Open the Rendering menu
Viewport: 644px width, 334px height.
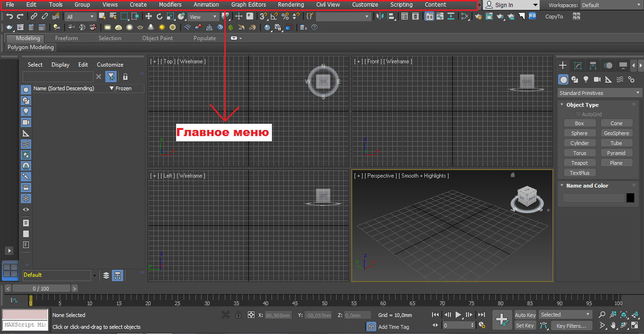[291, 4]
